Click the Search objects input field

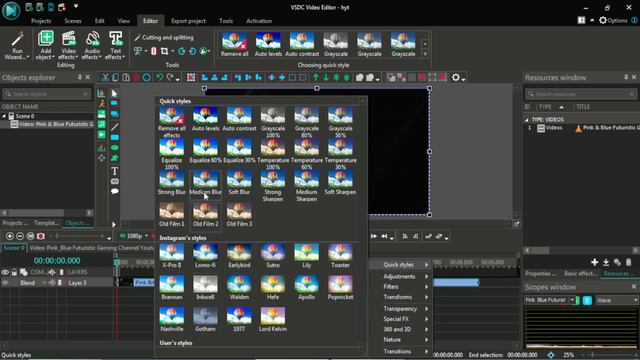point(47,94)
